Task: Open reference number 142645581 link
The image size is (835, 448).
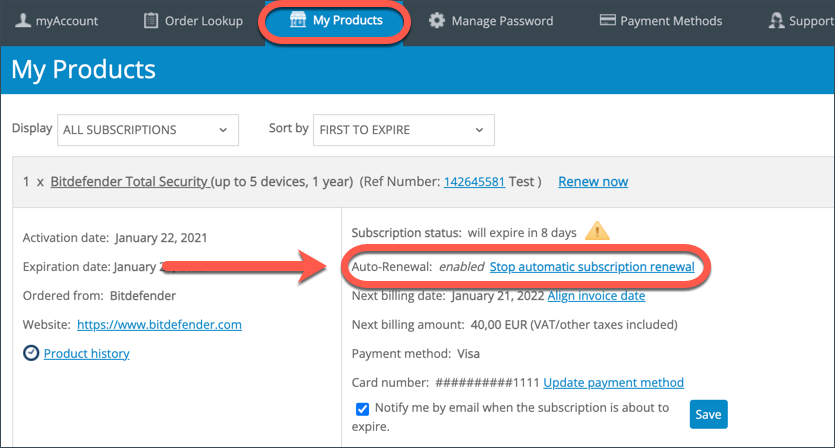Action: pyautogui.click(x=474, y=182)
